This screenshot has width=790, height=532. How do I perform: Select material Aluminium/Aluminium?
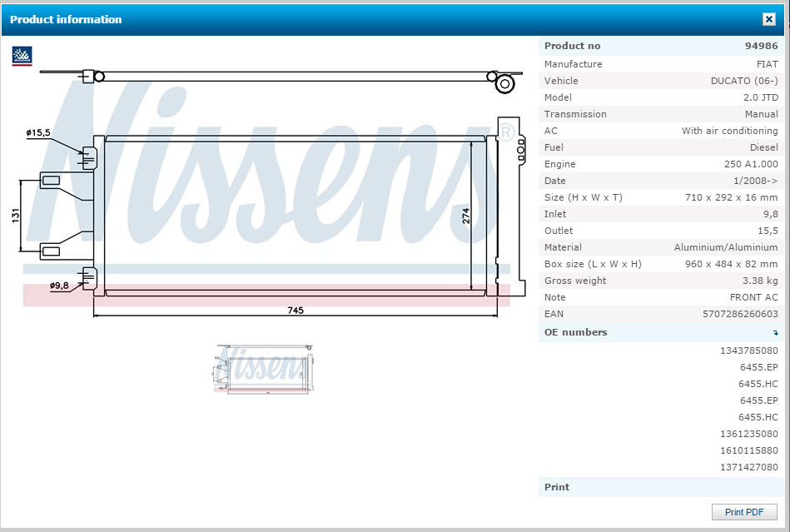click(x=726, y=247)
